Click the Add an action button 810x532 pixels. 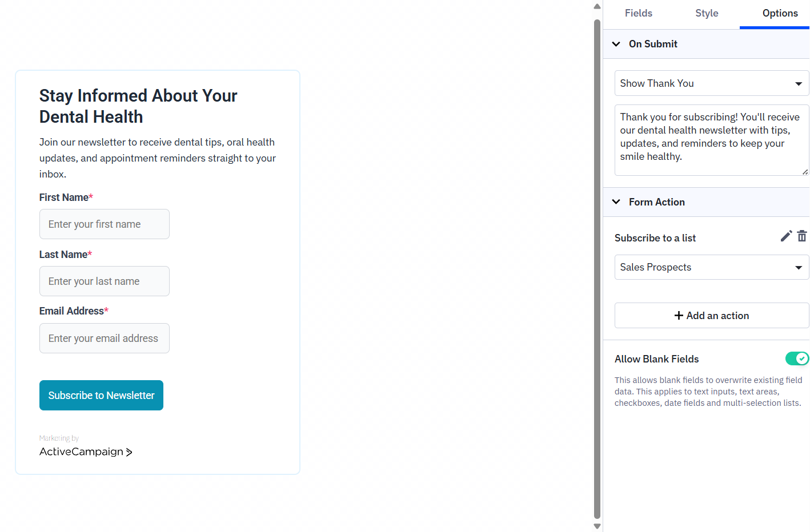click(x=711, y=315)
